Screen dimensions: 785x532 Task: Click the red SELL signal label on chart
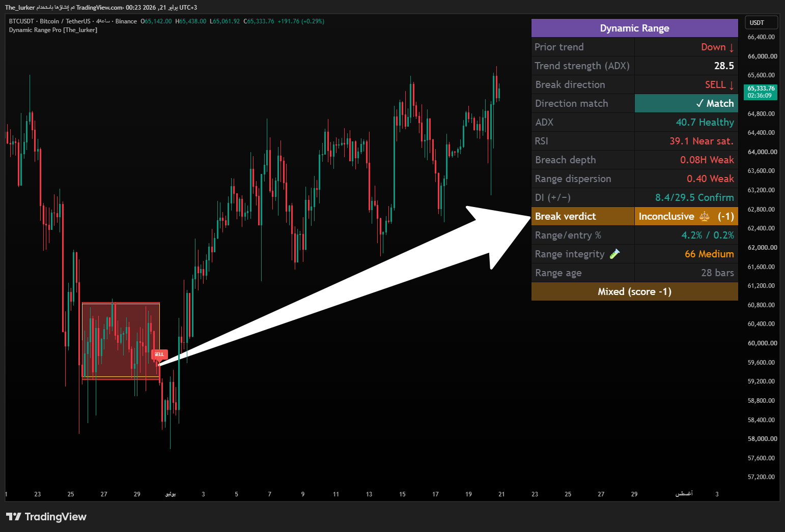pyautogui.click(x=159, y=354)
